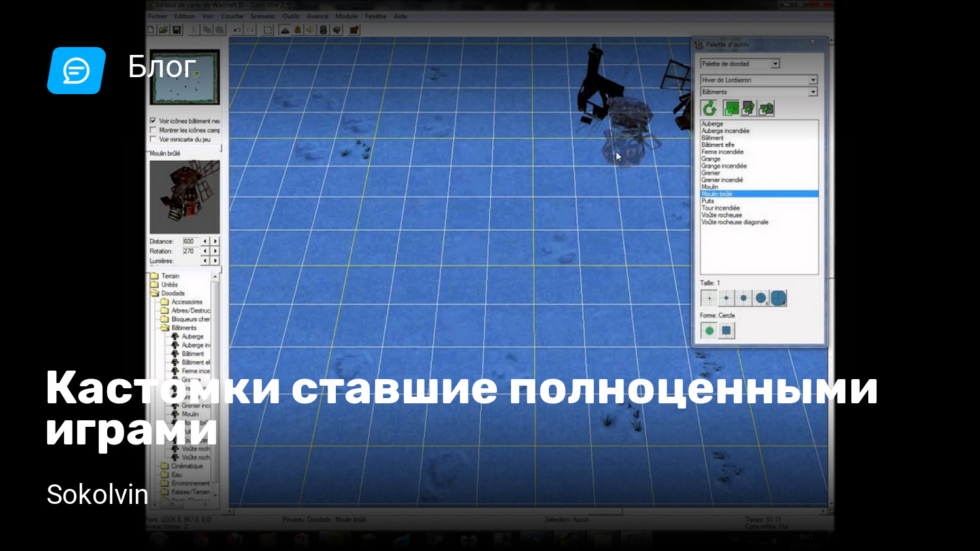This screenshot has height=551, width=980.
Task: Select the circle brush shape
Action: (709, 331)
